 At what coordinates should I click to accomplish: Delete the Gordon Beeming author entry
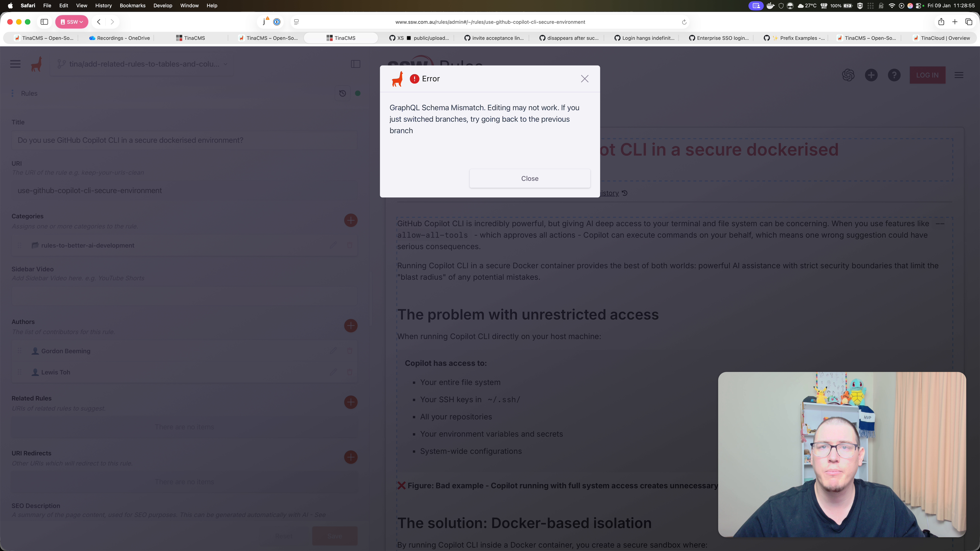tap(350, 350)
